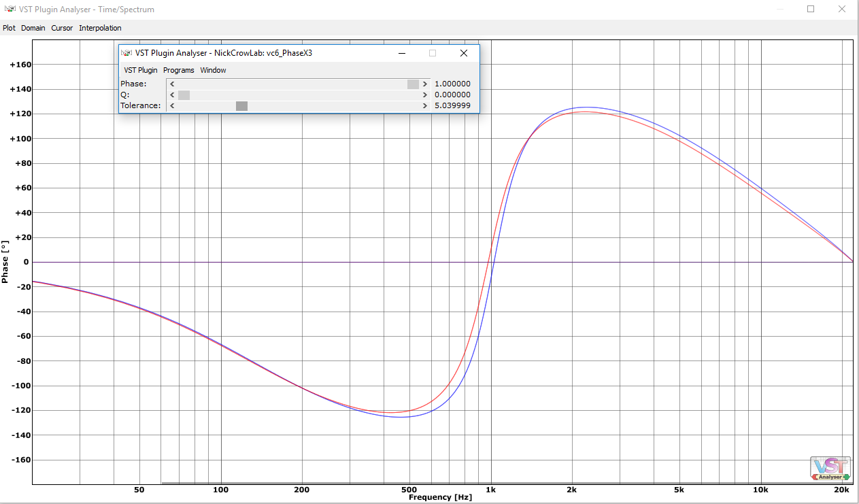Click the Q slider left arrow
Image resolution: width=859 pixels, height=504 pixels.
coord(172,95)
